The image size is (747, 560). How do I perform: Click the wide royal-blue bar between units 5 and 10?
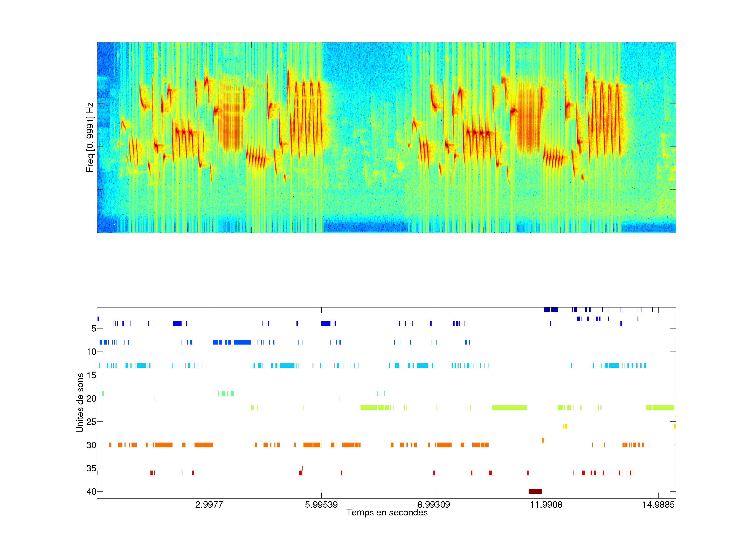(x=242, y=342)
